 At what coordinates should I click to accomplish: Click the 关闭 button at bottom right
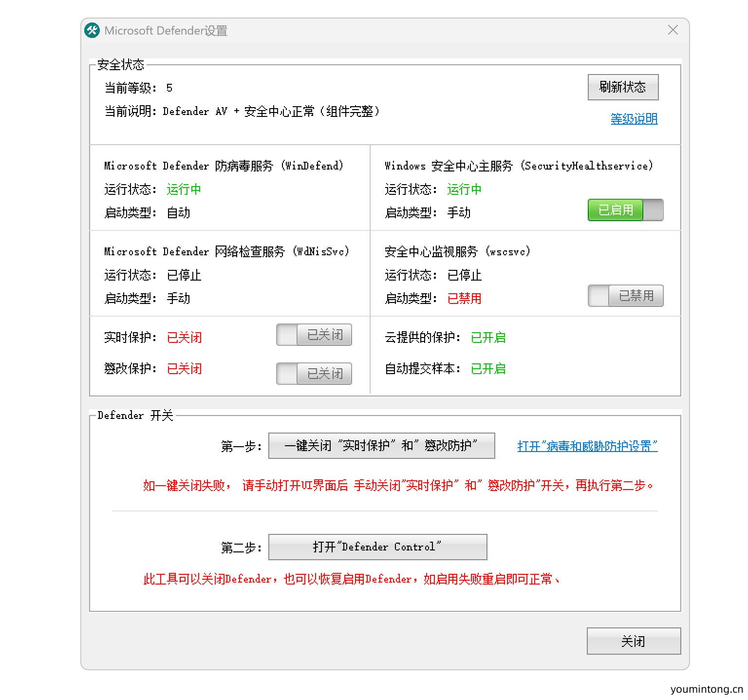[x=634, y=641]
